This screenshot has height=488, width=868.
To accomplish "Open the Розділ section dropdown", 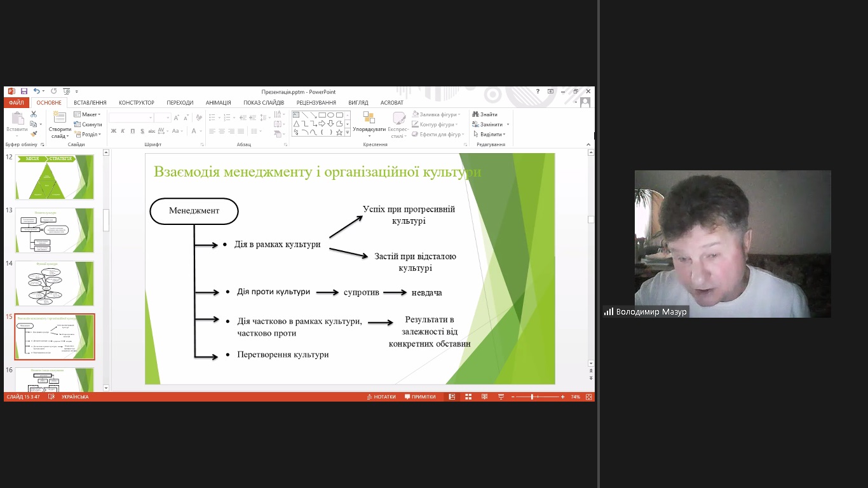I will tap(87, 134).
